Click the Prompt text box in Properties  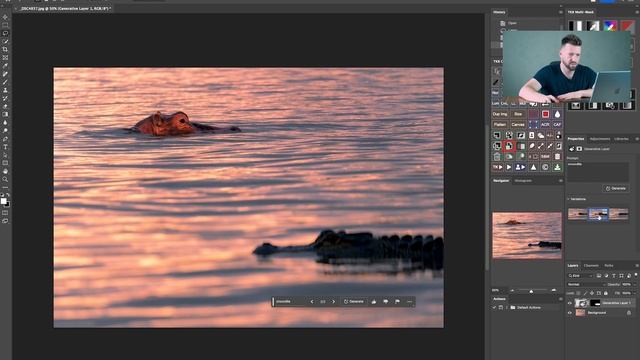(x=598, y=171)
